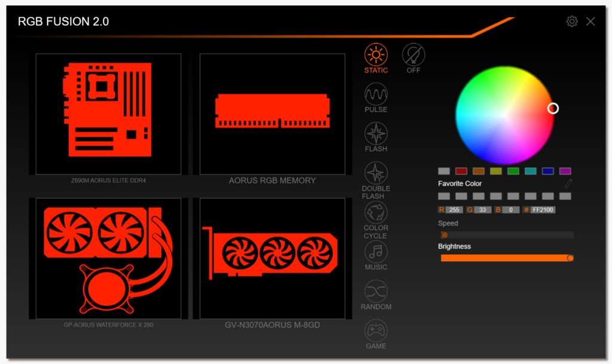Select the Z690M AORUS ELITE DDR4 motherboard
The image size is (612, 364).
(x=109, y=114)
